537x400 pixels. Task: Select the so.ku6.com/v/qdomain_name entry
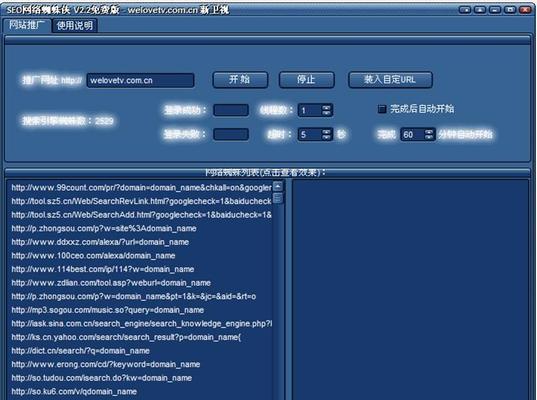click(141, 392)
